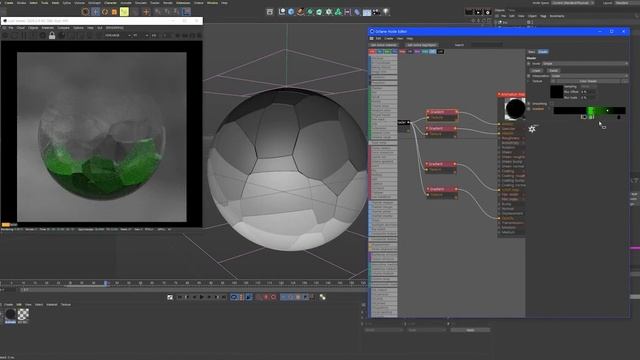Open the render channel dropdown in Live Viewer
Viewport: 640px width, 360px height.
pyautogui.click(x=117, y=36)
